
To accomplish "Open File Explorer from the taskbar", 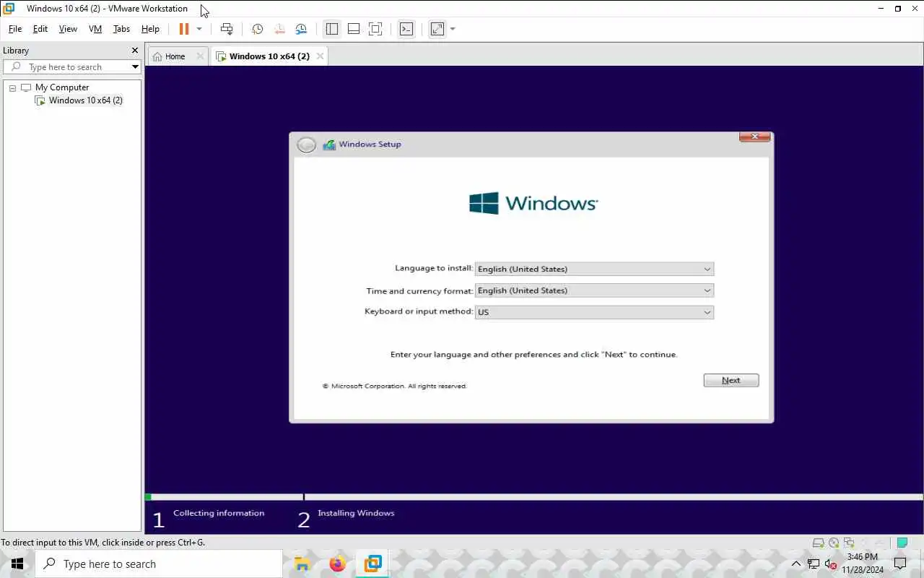I will [302, 564].
